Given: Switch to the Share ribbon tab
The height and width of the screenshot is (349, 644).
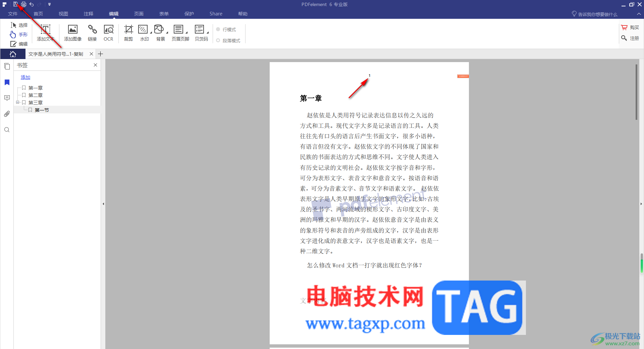Looking at the screenshot, I should pyautogui.click(x=216, y=14).
